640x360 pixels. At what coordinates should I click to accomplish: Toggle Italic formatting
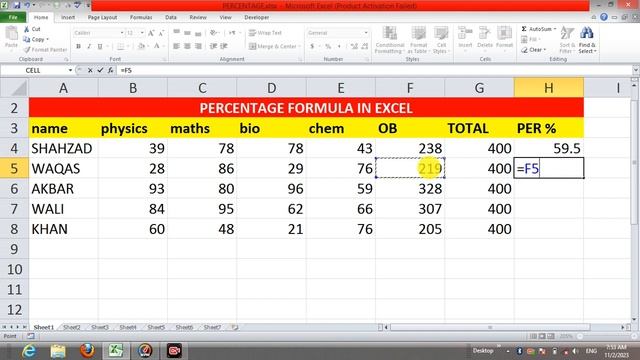point(89,47)
